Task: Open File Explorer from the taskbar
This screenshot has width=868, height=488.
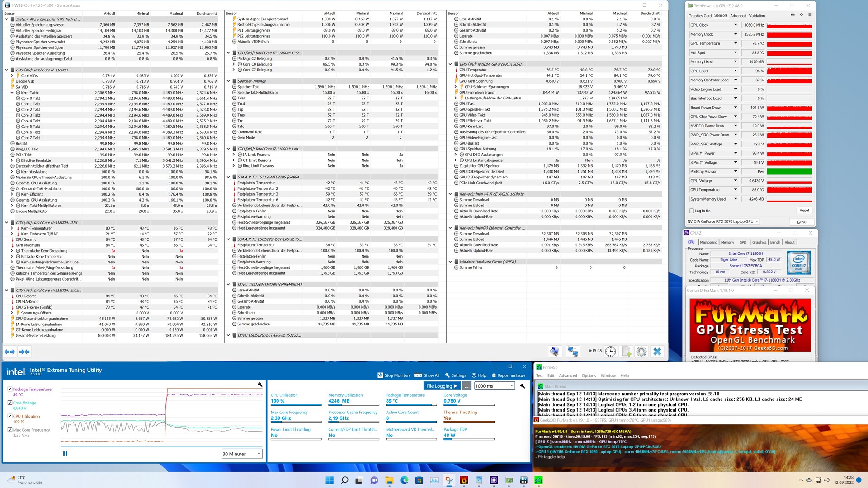Action: pyautogui.click(x=389, y=480)
